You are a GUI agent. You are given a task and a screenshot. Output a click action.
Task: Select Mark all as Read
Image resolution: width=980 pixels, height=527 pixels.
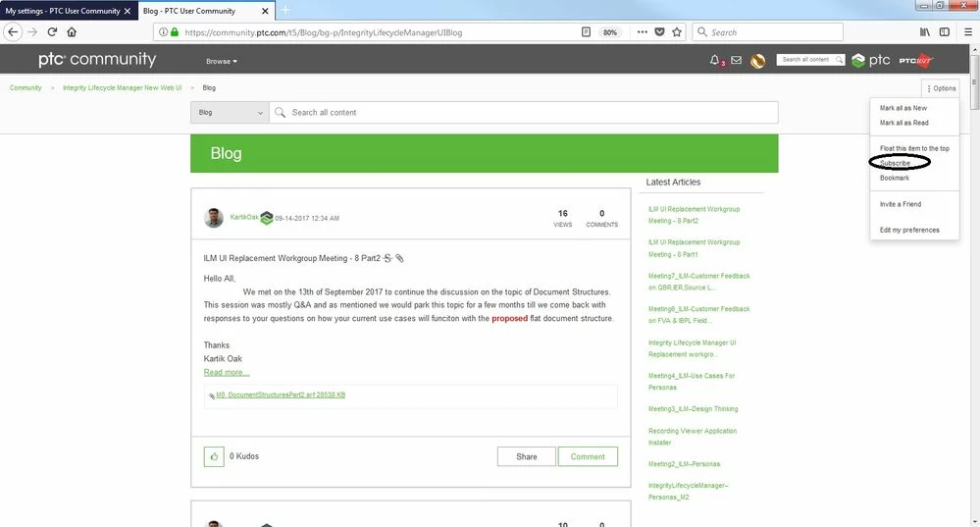903,123
